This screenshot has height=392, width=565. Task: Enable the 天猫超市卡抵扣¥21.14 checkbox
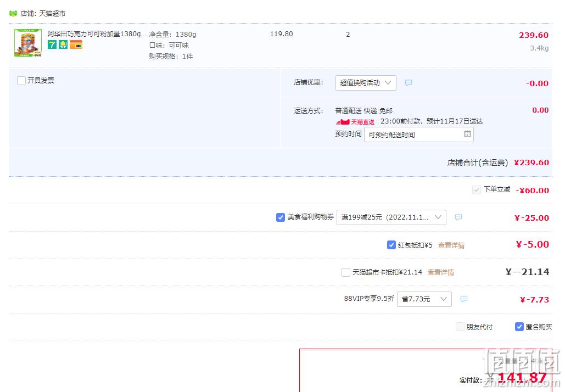345,272
